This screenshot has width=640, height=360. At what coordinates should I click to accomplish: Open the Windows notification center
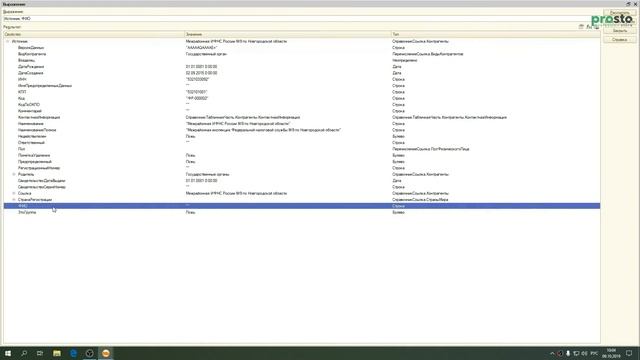pos(629,353)
